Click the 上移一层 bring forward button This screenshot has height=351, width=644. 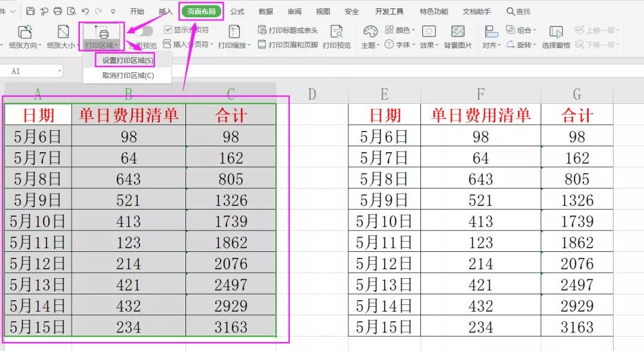pyautogui.click(x=597, y=30)
